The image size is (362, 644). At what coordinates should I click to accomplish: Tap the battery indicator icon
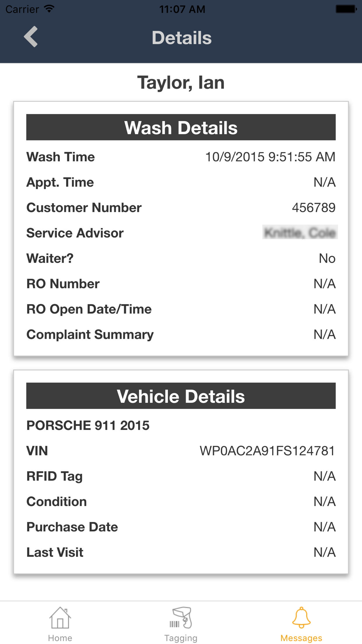coord(346,9)
